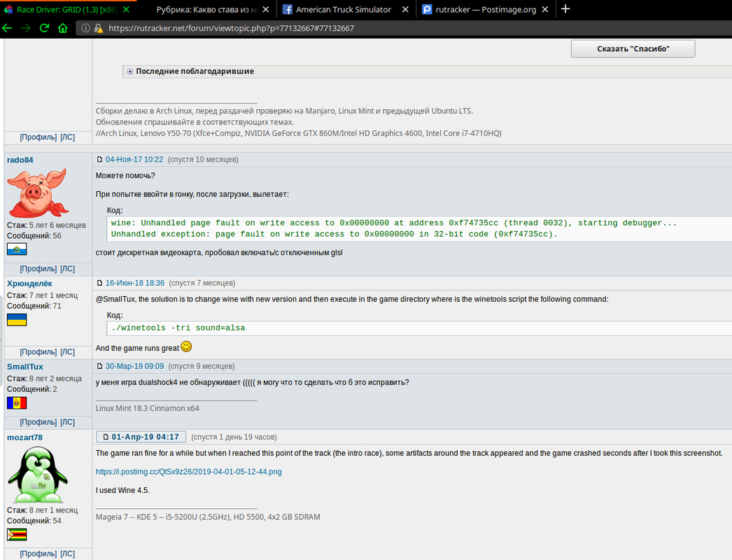Click [ЛС] under rado84's post
Screen dimensions: 732x560
click(x=68, y=269)
